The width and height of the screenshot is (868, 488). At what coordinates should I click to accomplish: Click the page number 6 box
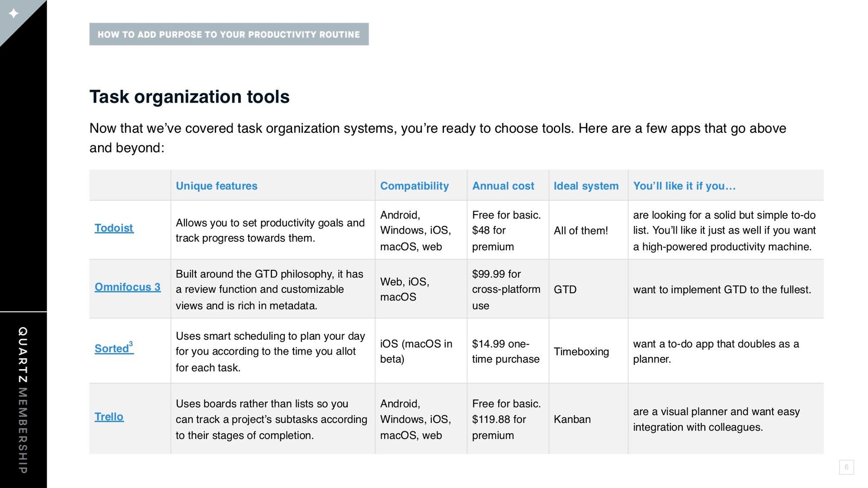(x=846, y=467)
